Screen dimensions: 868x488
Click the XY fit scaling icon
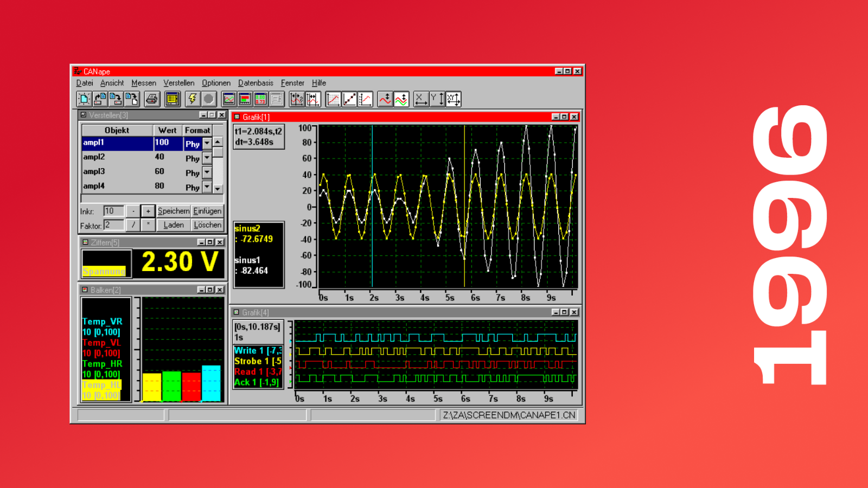click(x=454, y=99)
